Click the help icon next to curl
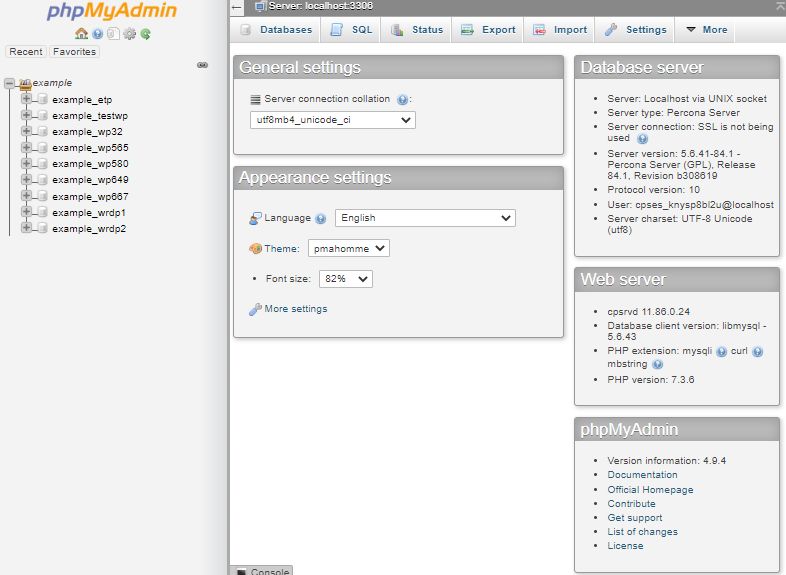Viewport: 786px width, 575px height. (x=757, y=351)
